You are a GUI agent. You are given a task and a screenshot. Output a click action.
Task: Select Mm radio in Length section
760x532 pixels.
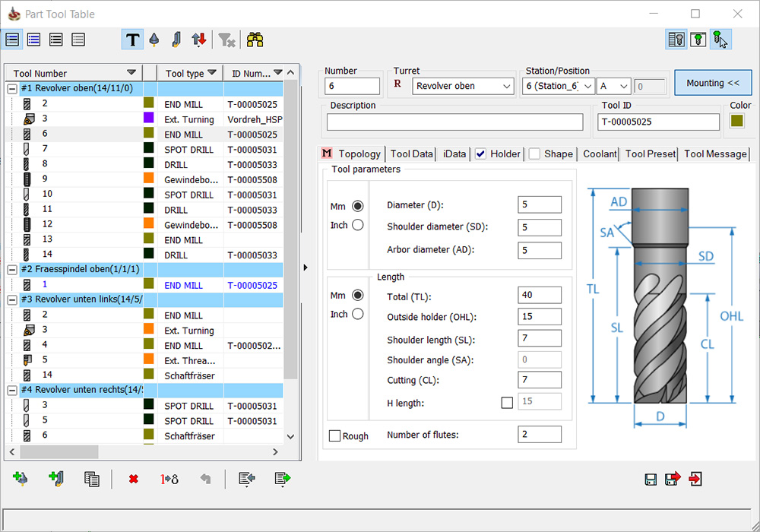tap(358, 295)
